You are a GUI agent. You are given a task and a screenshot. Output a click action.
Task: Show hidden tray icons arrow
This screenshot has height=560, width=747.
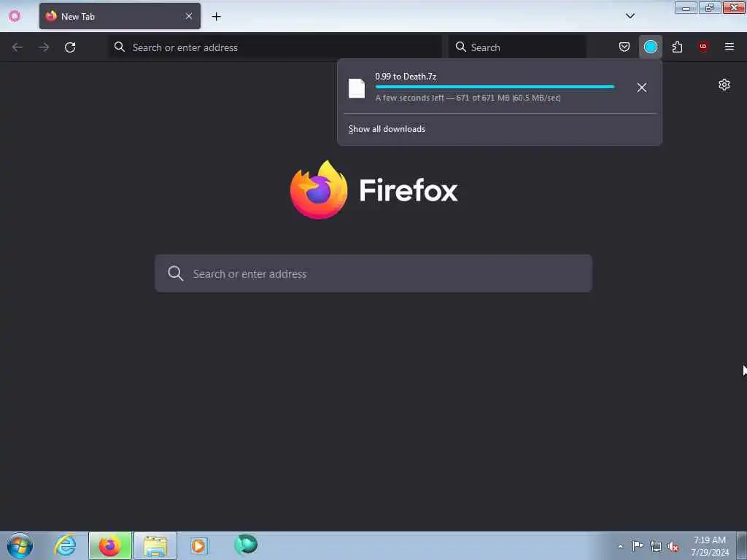click(x=620, y=546)
